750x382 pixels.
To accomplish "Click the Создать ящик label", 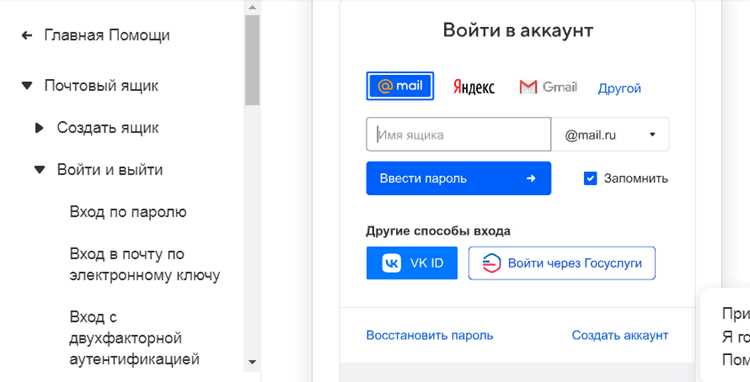I will [108, 128].
